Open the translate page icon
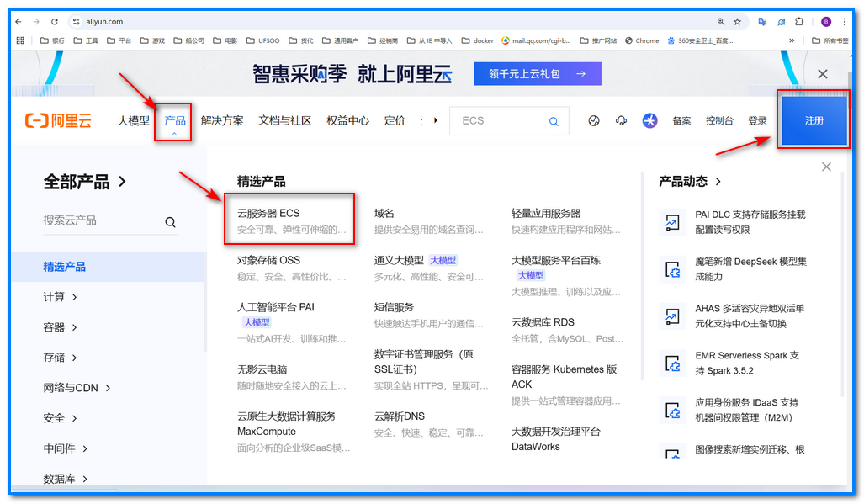The height and width of the screenshot is (504, 864). [762, 22]
